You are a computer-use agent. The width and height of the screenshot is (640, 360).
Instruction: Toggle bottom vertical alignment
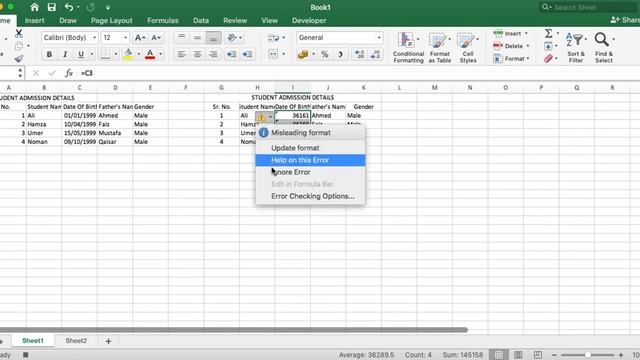213,38
